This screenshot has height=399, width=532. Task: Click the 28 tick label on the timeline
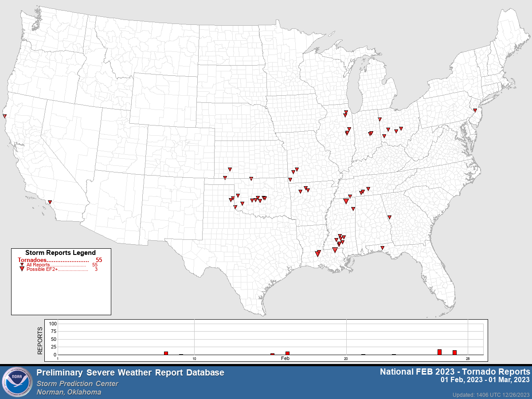tap(467, 358)
